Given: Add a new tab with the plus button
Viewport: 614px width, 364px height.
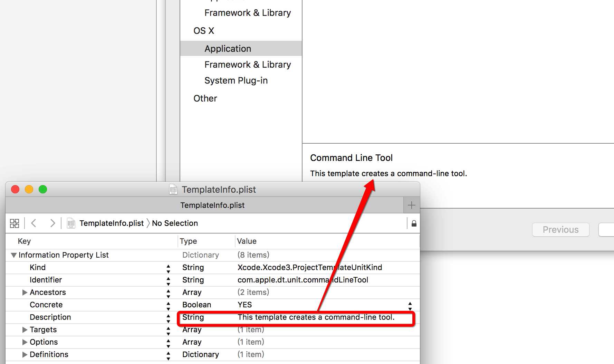Looking at the screenshot, I should click(411, 205).
